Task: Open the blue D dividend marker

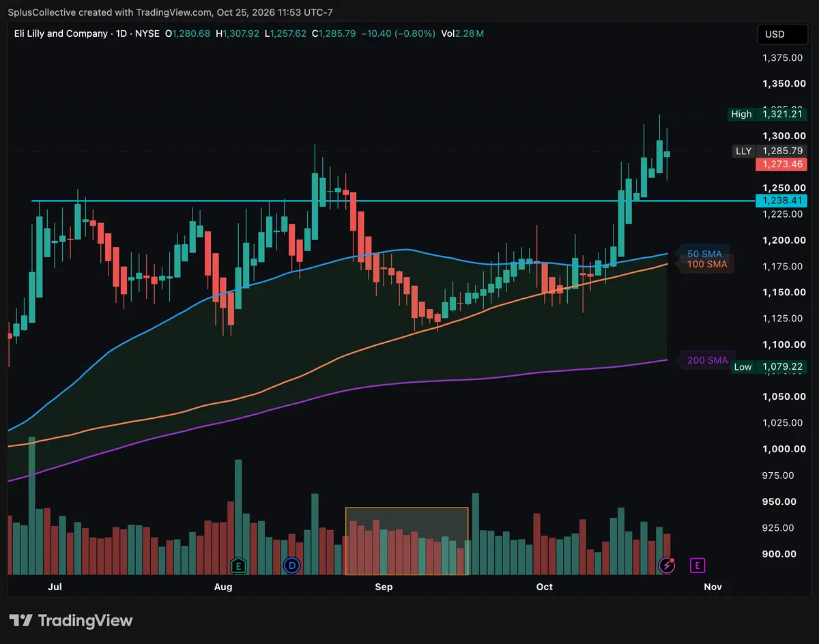Action: click(293, 565)
